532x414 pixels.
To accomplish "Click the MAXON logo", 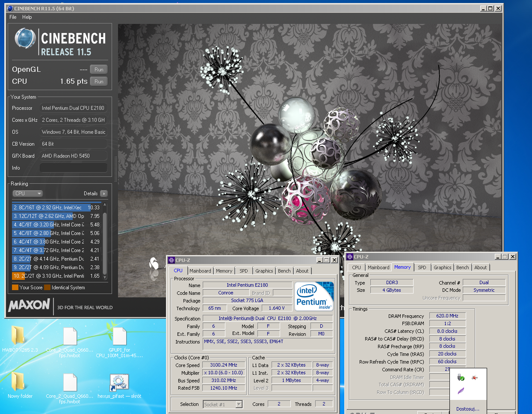I will coord(29,305).
